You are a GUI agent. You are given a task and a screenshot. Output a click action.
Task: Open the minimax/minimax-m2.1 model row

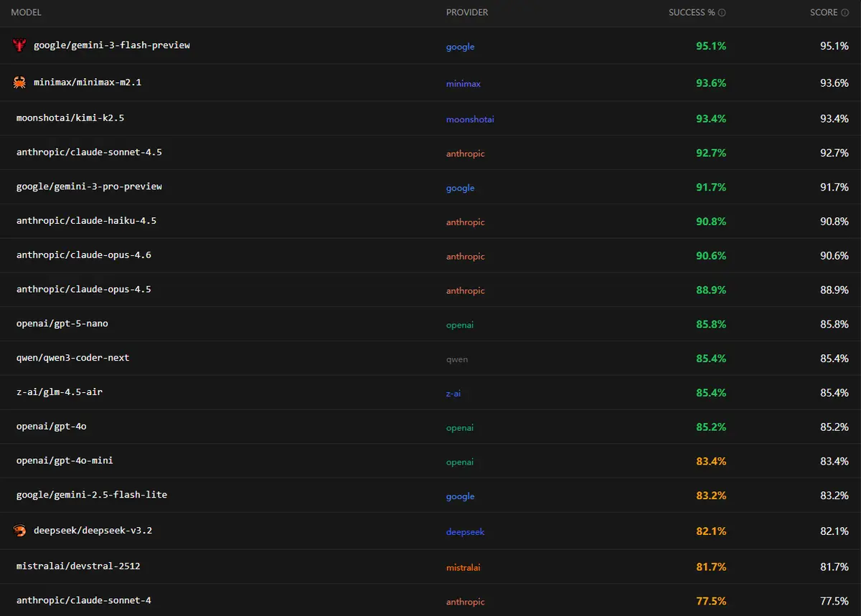[x=430, y=82]
